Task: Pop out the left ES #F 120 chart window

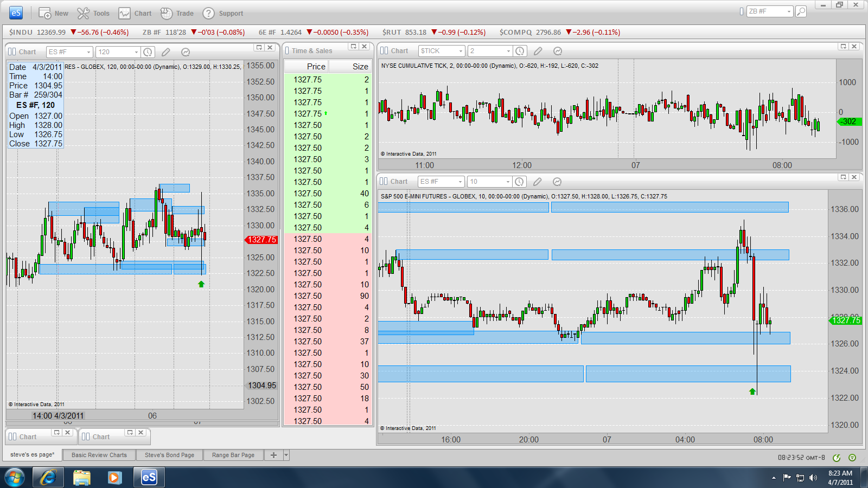Action: [259, 47]
